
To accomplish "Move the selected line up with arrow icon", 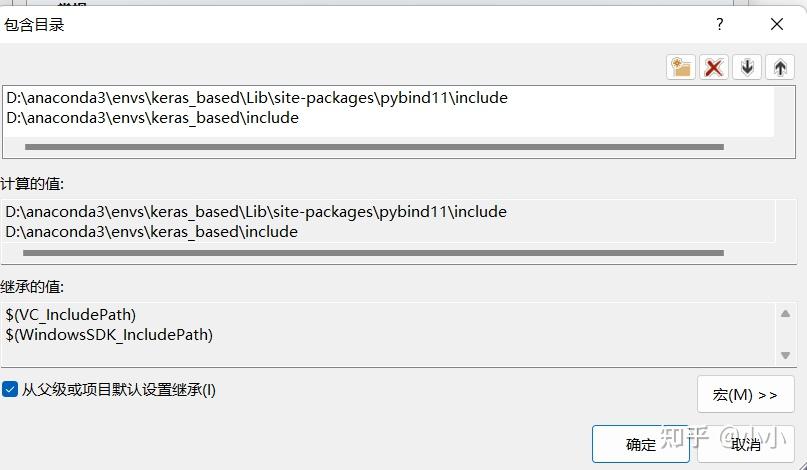I will click(x=780, y=67).
